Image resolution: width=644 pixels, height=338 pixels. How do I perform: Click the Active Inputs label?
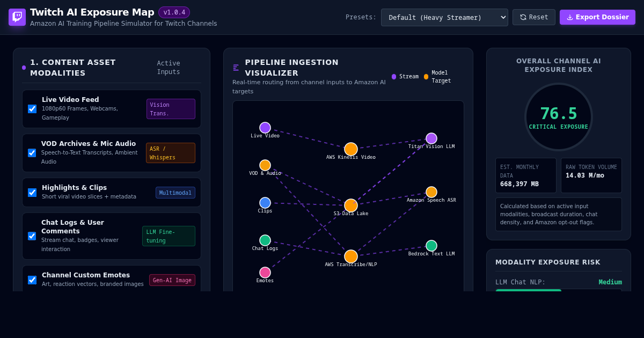tap(169, 68)
